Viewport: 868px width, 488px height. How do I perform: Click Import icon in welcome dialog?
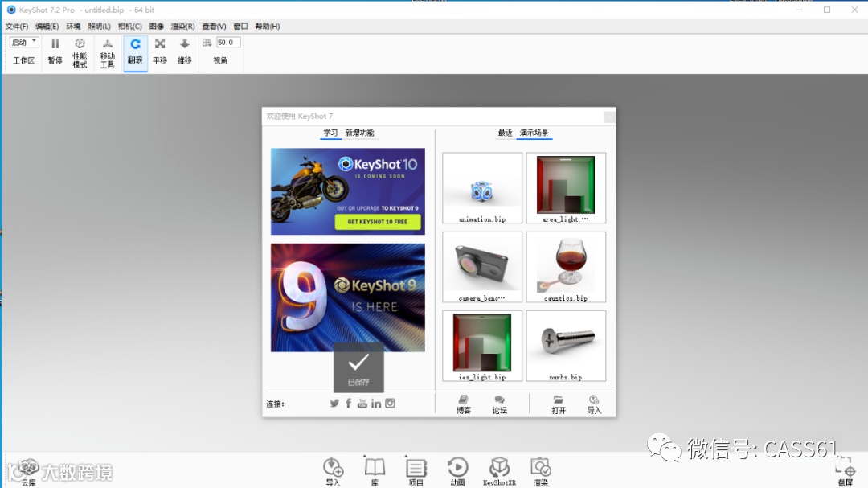(594, 405)
